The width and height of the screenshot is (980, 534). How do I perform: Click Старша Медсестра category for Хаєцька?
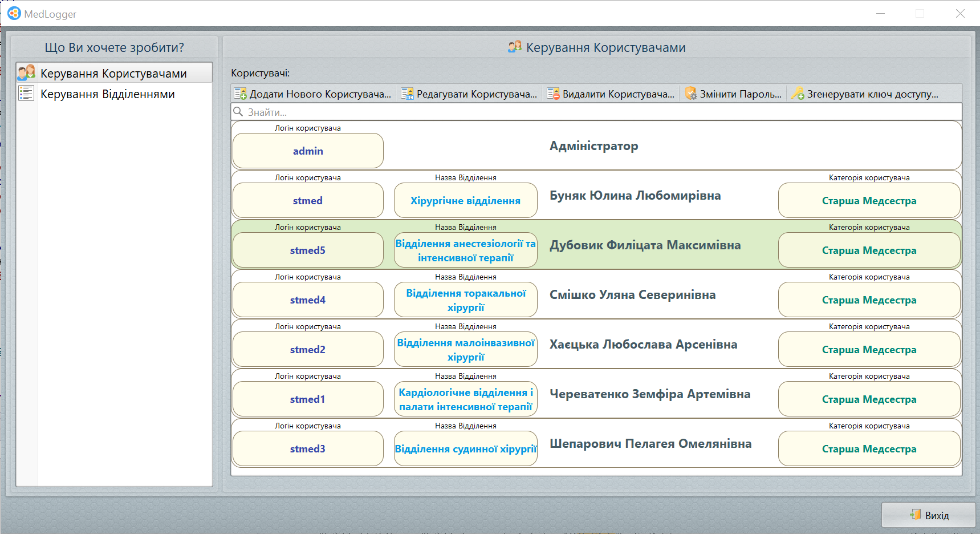tap(869, 350)
